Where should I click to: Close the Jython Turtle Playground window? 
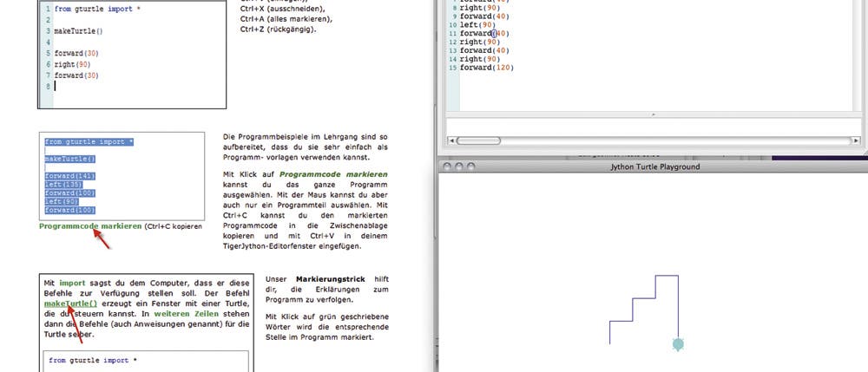coord(447,166)
